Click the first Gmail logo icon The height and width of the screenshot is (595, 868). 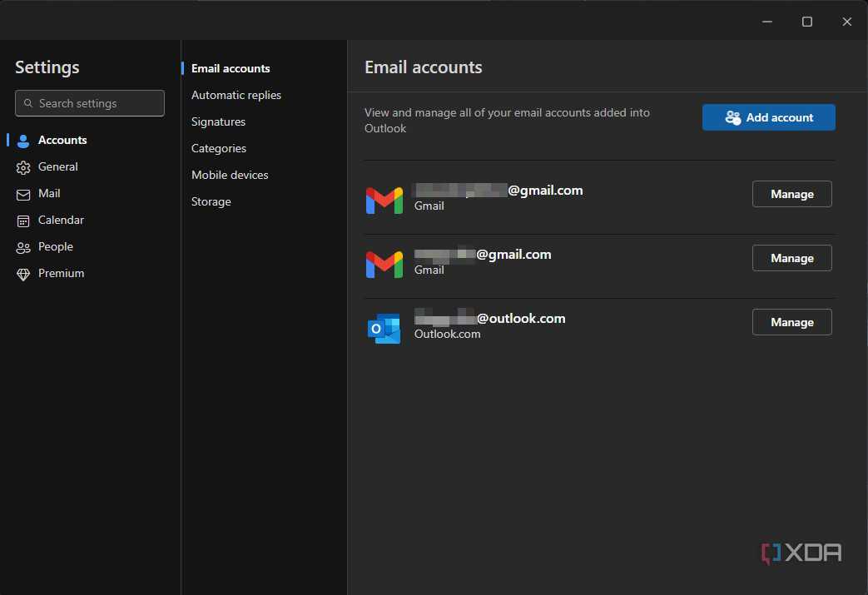(384, 201)
